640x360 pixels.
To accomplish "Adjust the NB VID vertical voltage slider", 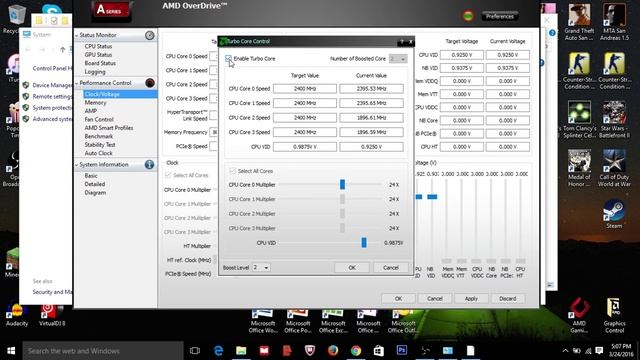I will pyautogui.click(x=432, y=197).
